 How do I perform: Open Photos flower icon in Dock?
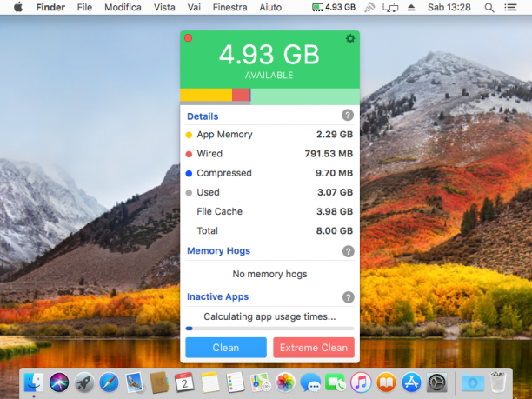285,382
